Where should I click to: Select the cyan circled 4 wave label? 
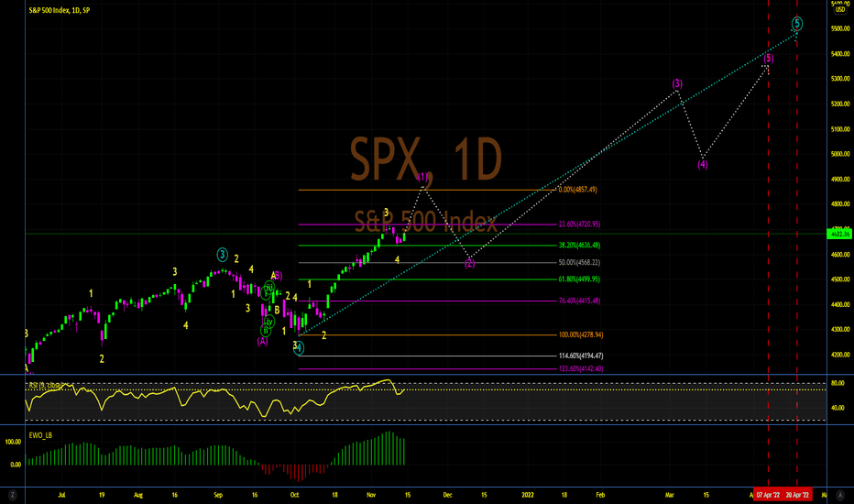(299, 348)
